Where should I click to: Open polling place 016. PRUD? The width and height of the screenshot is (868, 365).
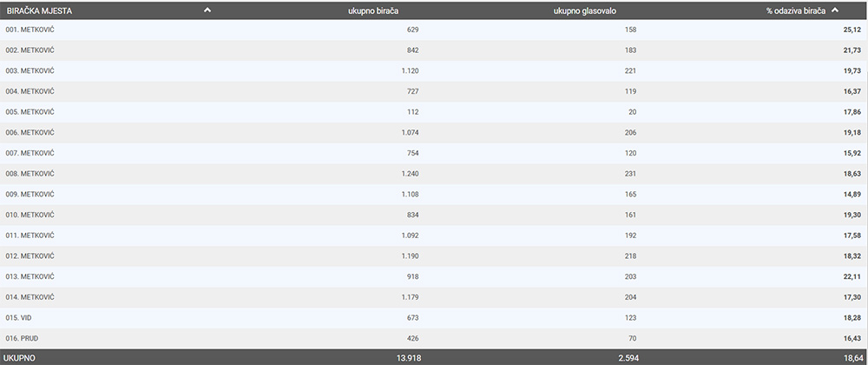click(x=23, y=338)
